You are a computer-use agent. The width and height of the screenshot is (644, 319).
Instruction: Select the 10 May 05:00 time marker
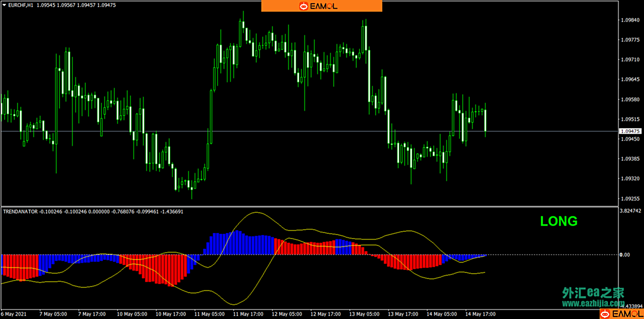pyautogui.click(x=132, y=314)
